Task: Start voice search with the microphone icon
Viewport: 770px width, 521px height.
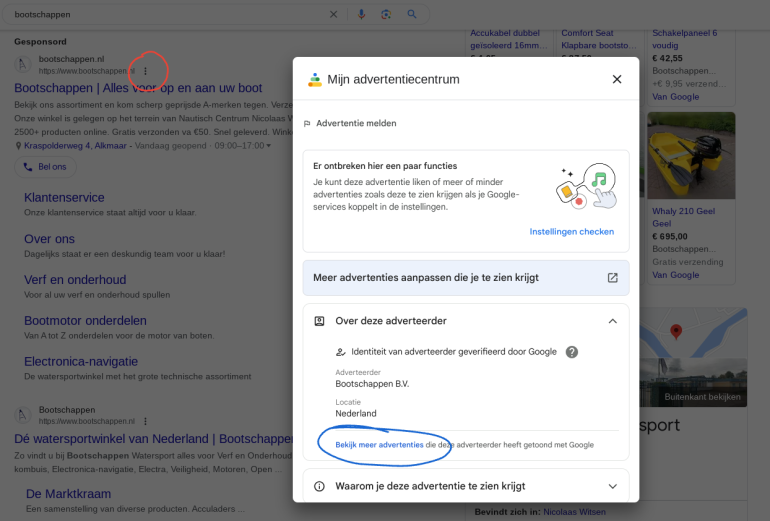Action: (x=361, y=14)
